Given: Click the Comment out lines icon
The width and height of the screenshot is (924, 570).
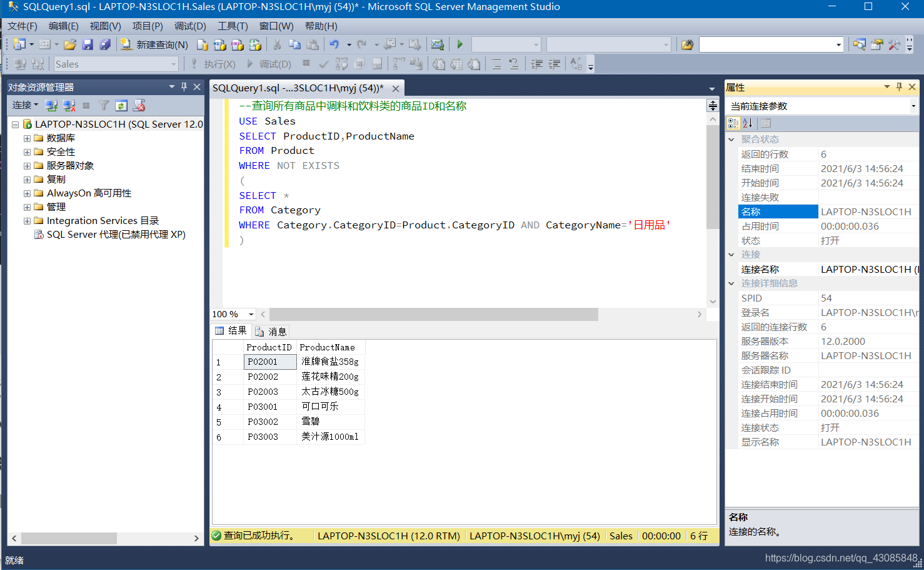Looking at the screenshot, I should [496, 64].
